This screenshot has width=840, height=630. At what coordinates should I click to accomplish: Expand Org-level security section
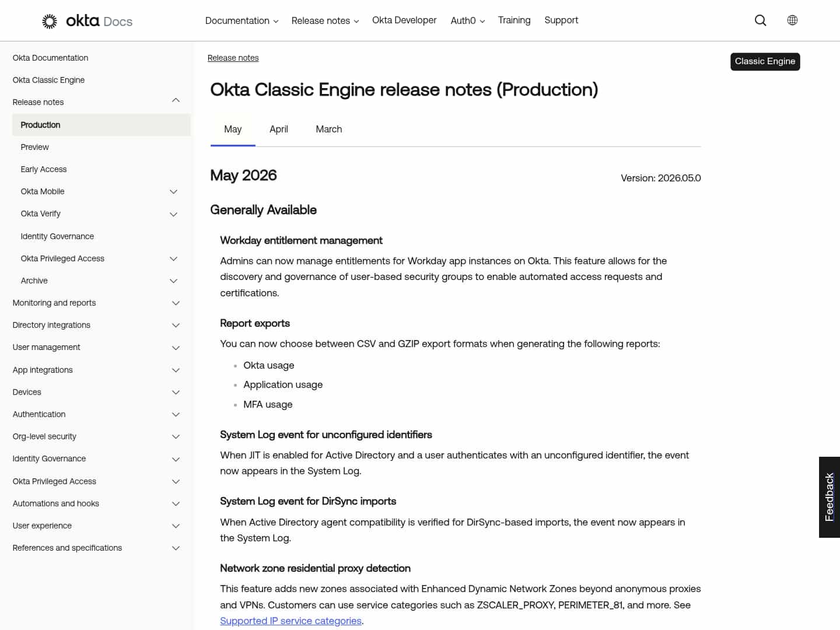(x=176, y=437)
